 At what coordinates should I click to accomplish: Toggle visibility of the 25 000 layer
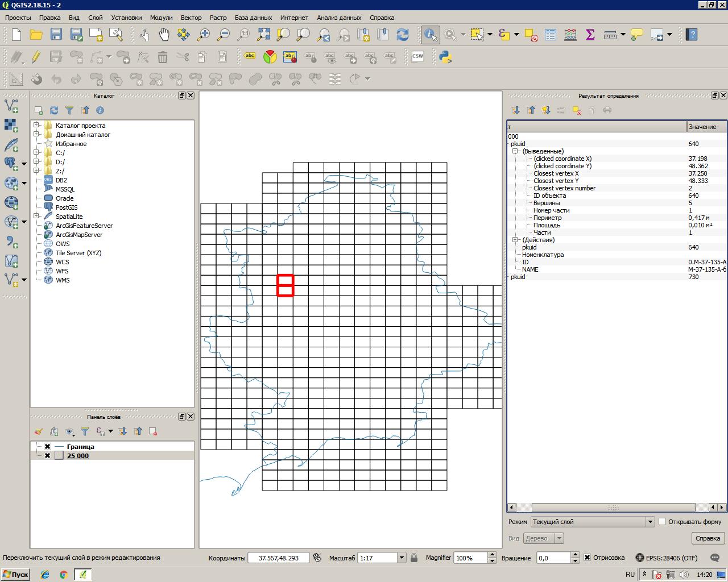(48, 456)
